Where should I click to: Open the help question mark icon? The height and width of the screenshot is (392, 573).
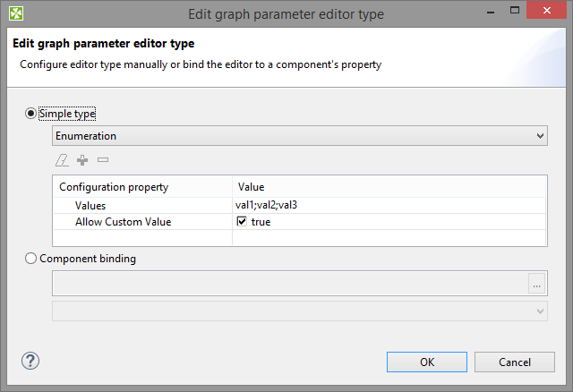click(x=30, y=361)
